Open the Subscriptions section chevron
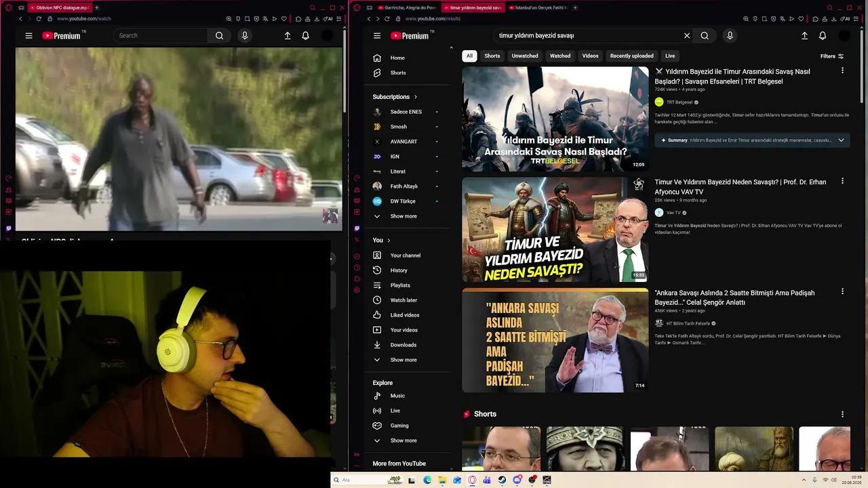The width and height of the screenshot is (868, 488). click(416, 97)
